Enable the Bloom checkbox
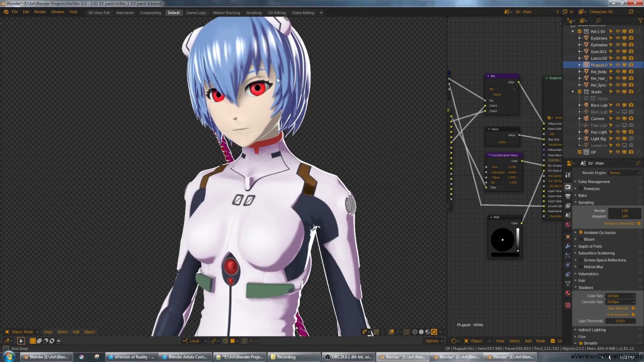 click(581, 239)
